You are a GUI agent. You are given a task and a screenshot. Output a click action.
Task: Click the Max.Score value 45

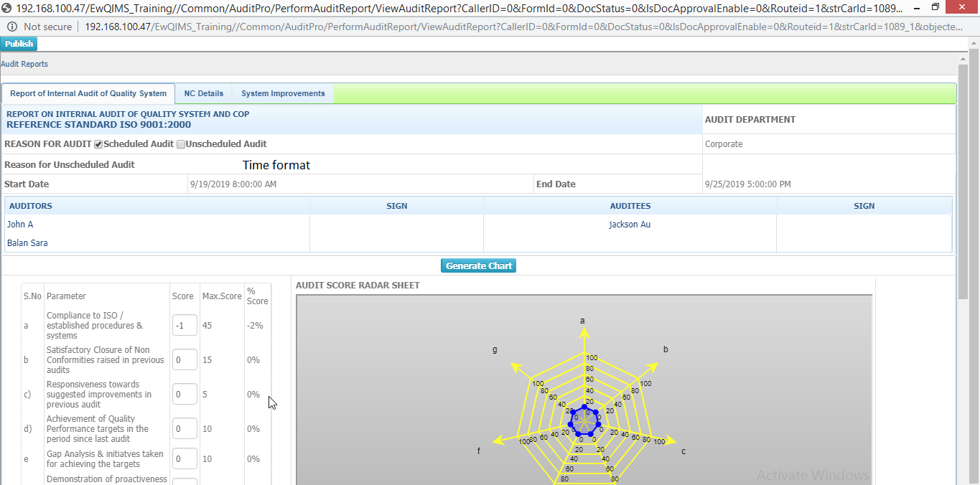[207, 326]
